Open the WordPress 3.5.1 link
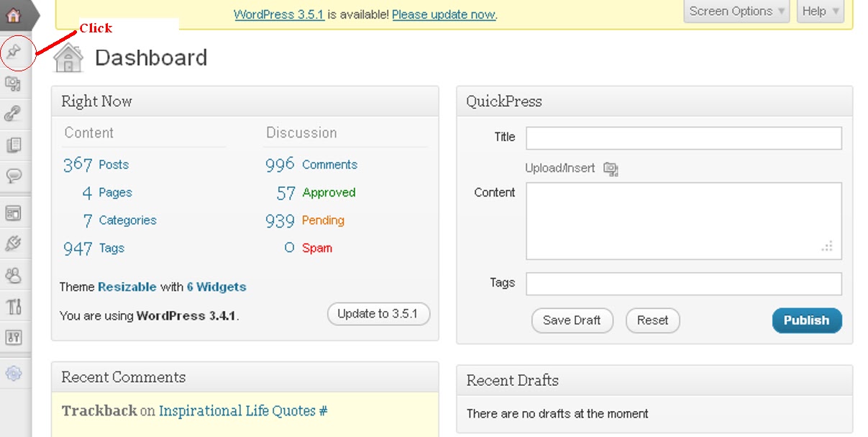Viewport: 868px width, 437px height. pos(279,14)
